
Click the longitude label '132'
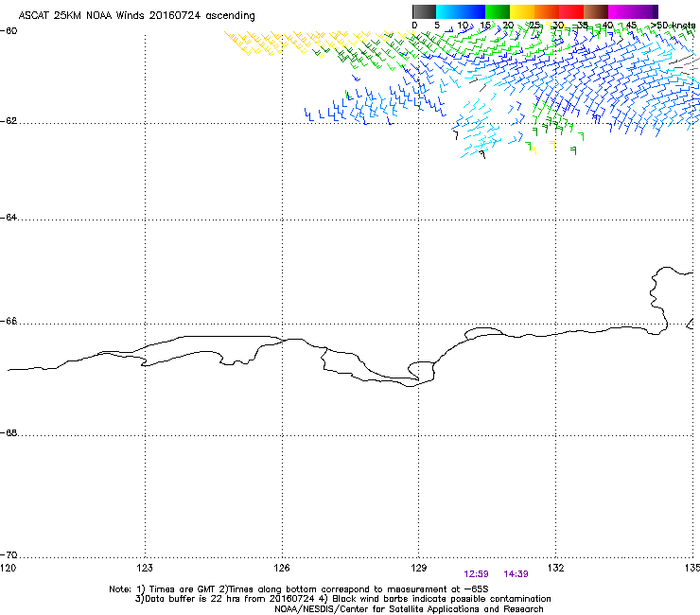[x=556, y=568]
